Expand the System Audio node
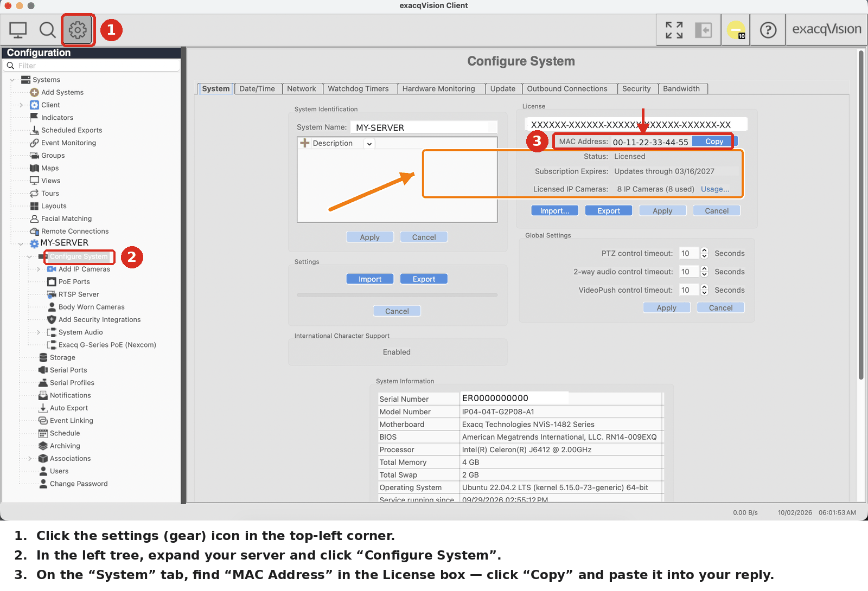Viewport: 868px width, 591px height. tap(39, 332)
